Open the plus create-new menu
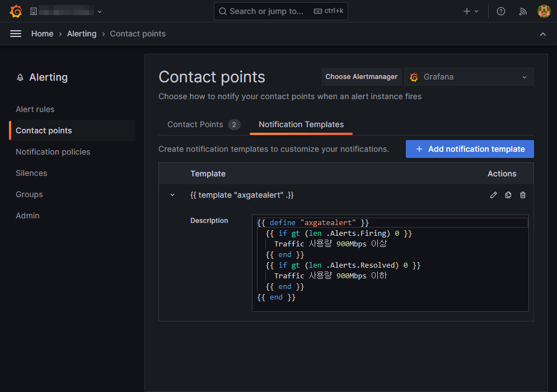 pos(471,11)
